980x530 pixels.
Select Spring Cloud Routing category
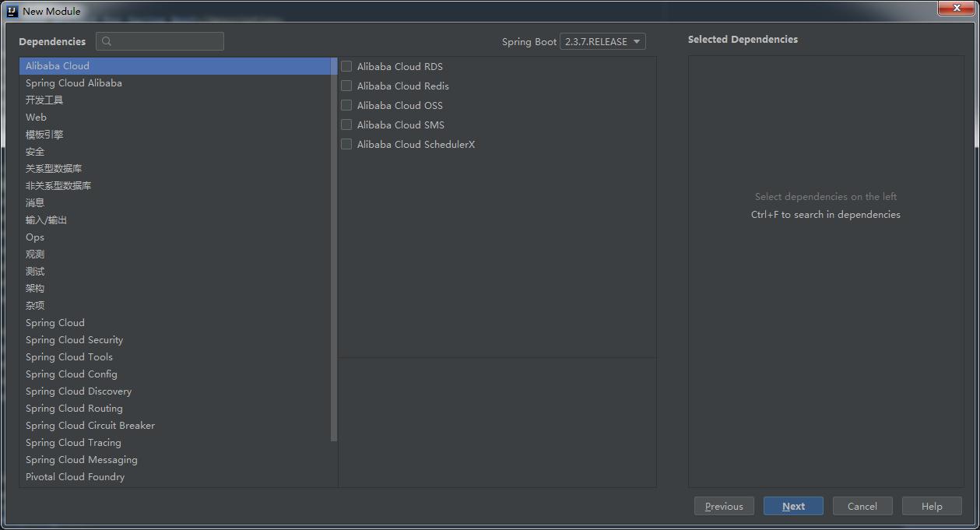tap(175, 409)
